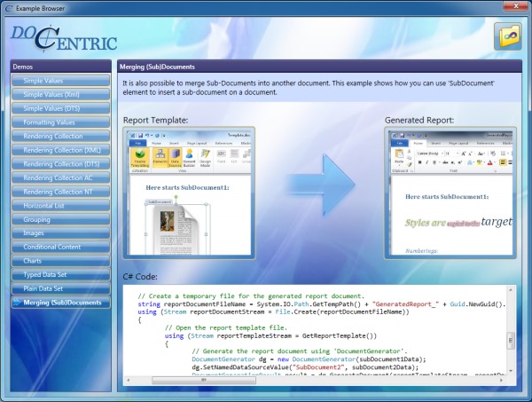Click the Example Browser title bar app icon
532x402 pixels.
point(9,8)
